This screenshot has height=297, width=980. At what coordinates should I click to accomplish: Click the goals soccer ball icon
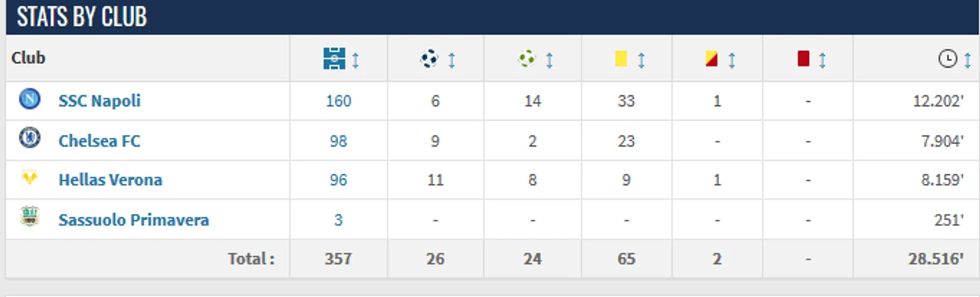[x=429, y=59]
